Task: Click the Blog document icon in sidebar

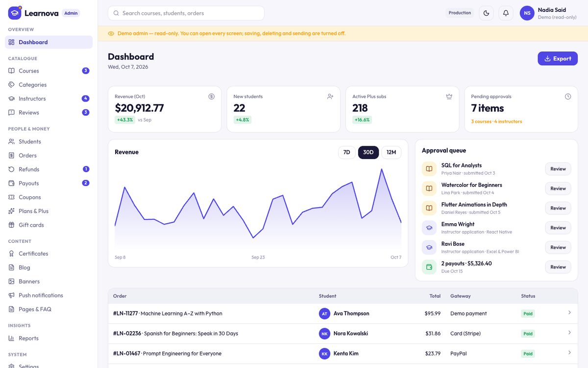Action: coord(12,267)
